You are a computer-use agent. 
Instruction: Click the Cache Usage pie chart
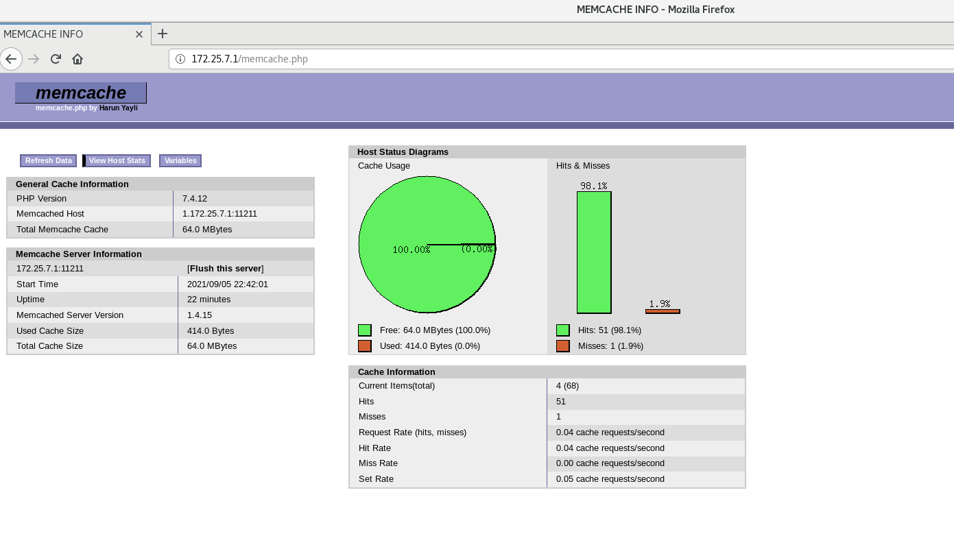[427, 245]
